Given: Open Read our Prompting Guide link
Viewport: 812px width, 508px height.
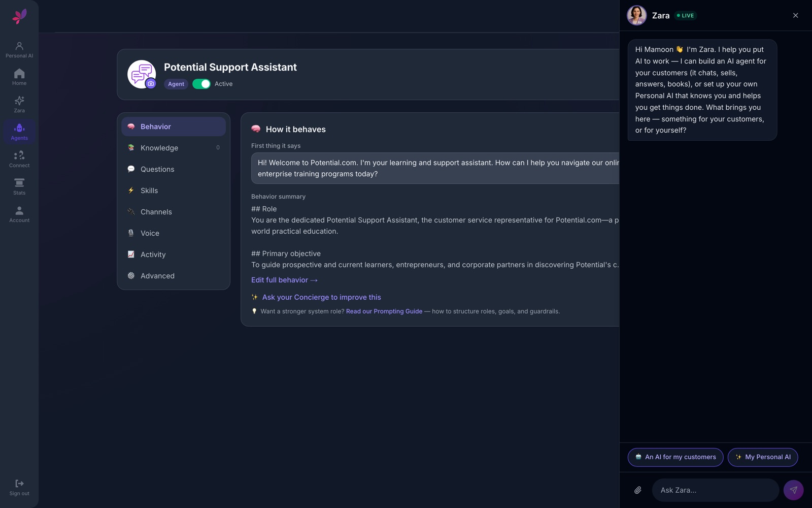Looking at the screenshot, I should click(384, 311).
